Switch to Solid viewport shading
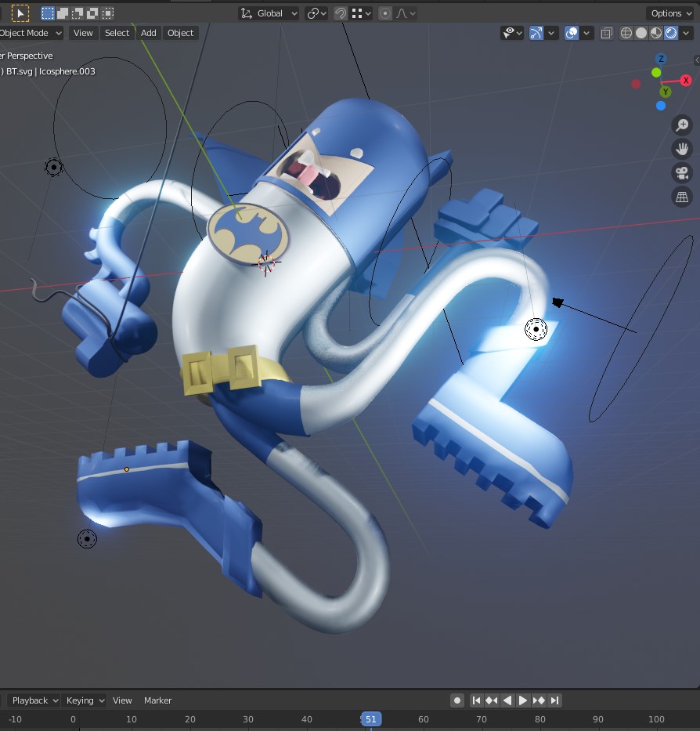The width and height of the screenshot is (700, 731). [x=641, y=33]
